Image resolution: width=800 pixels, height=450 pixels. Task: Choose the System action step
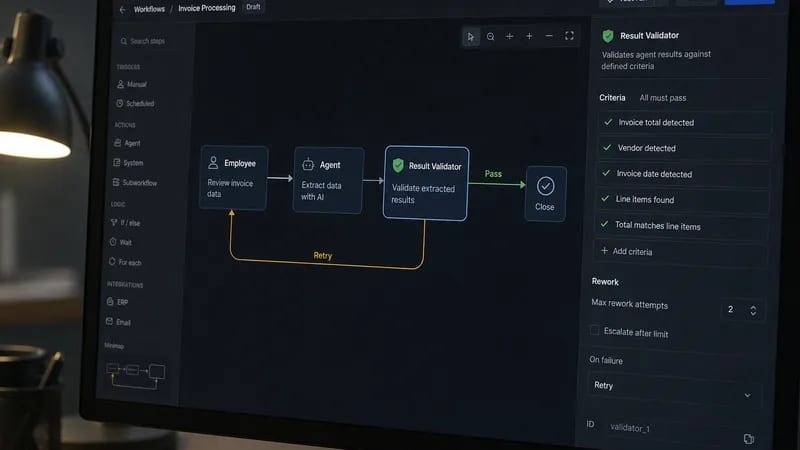click(130, 163)
